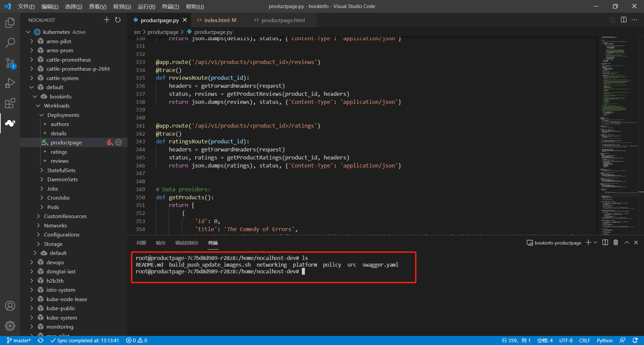Expand the StatefulSets node
Image resolution: width=644 pixels, height=345 pixels.
[x=42, y=170]
